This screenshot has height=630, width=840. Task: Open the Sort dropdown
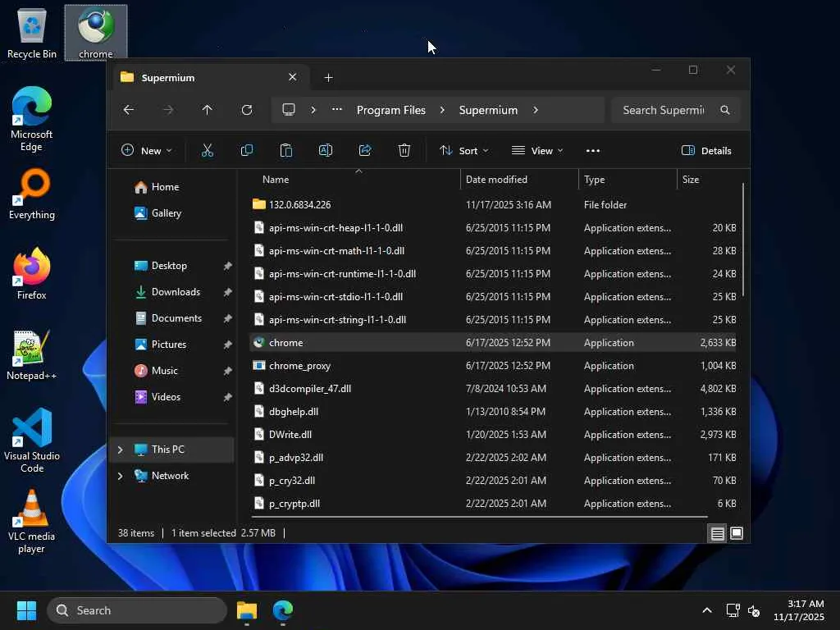[464, 151]
